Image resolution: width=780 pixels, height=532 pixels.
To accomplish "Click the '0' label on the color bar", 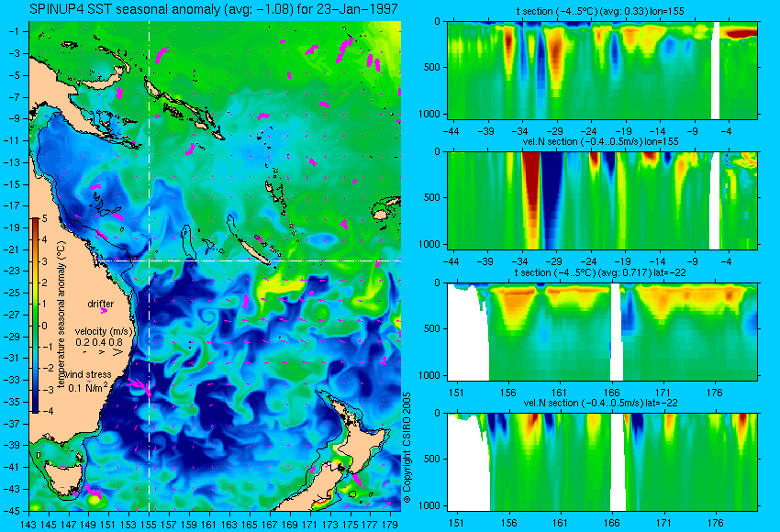I will [45, 326].
